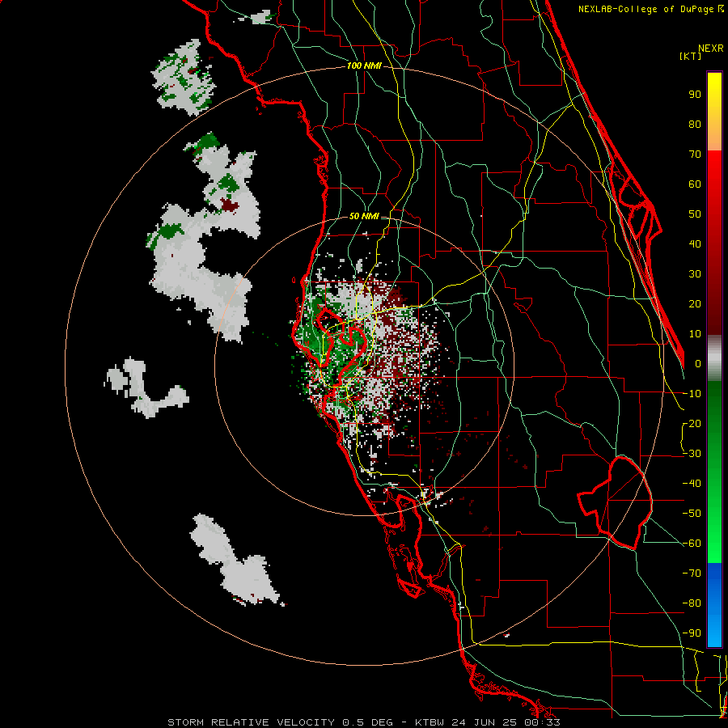Click the -30 scale value
Screen dimensions: 728x728
pos(692,454)
